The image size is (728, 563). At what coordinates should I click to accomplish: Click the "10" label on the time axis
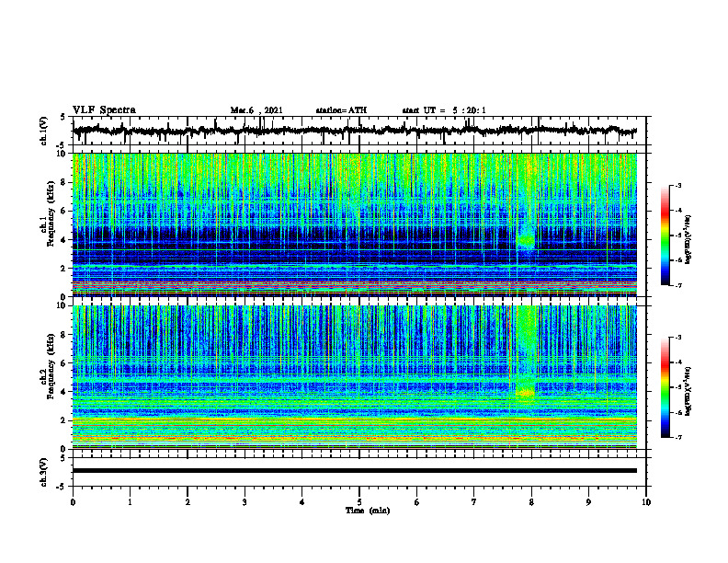coord(646,502)
